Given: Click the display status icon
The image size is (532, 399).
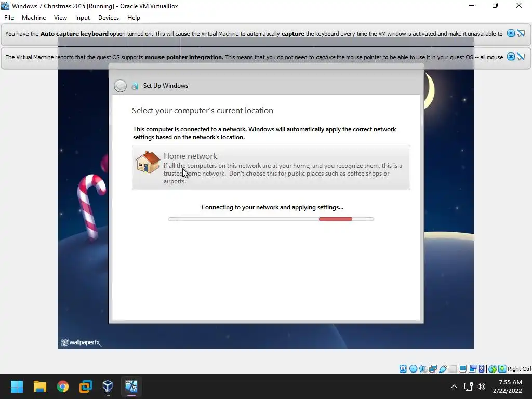Looking at the screenshot, I should coord(462,369).
